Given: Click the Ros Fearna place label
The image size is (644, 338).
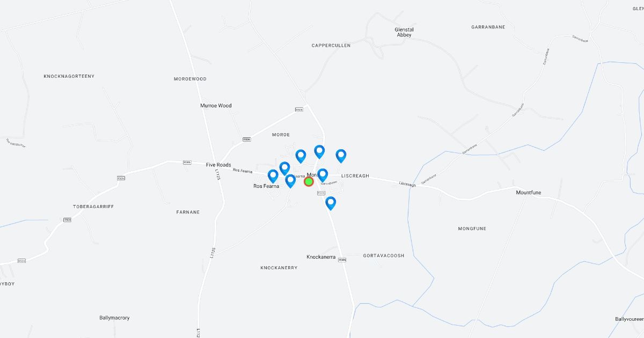Looking at the screenshot, I should point(266,186).
